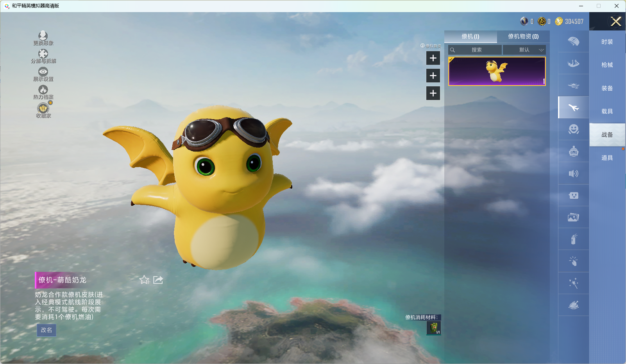Click the 搜索 search field
The image size is (626, 364).
pyautogui.click(x=475, y=50)
